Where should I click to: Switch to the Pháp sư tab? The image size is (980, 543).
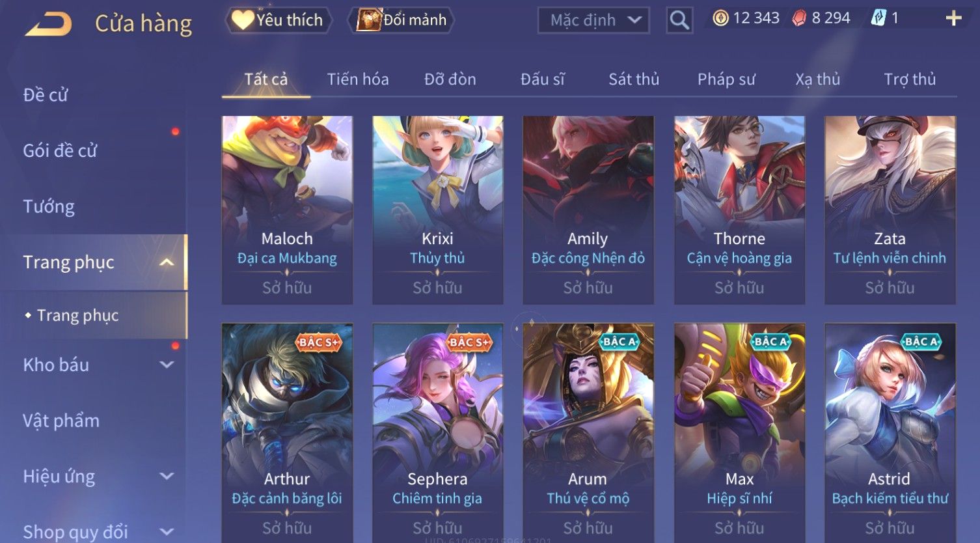click(x=726, y=79)
